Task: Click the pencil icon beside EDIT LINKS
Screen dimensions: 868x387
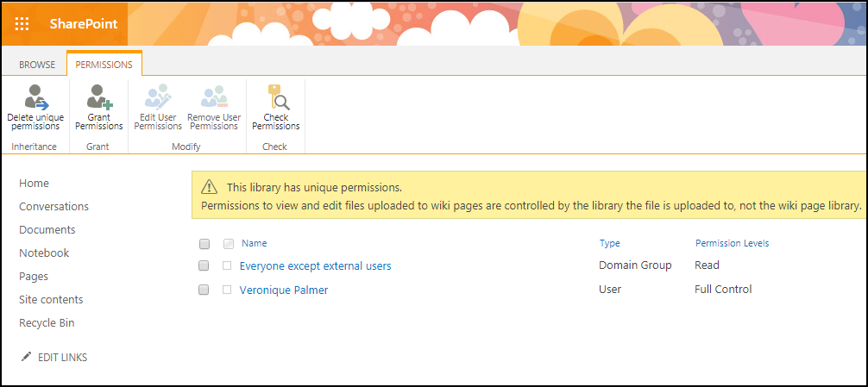Action: click(26, 357)
